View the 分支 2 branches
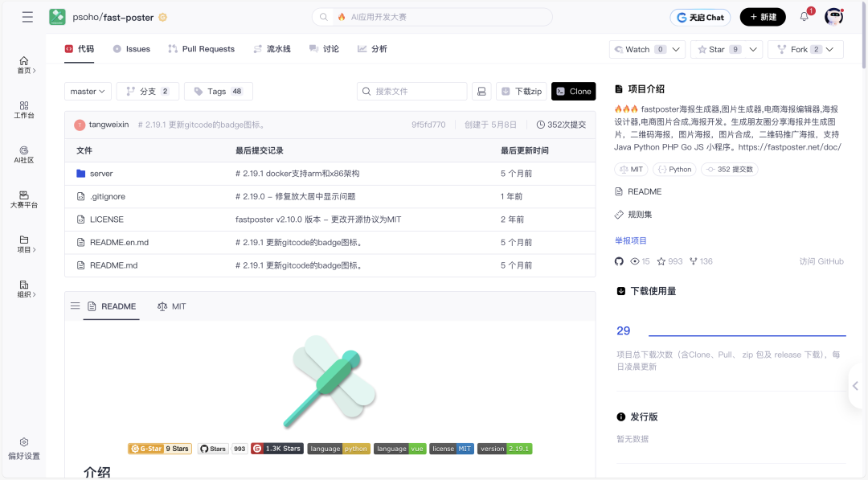Screen dimensions: 868x480 [148, 92]
